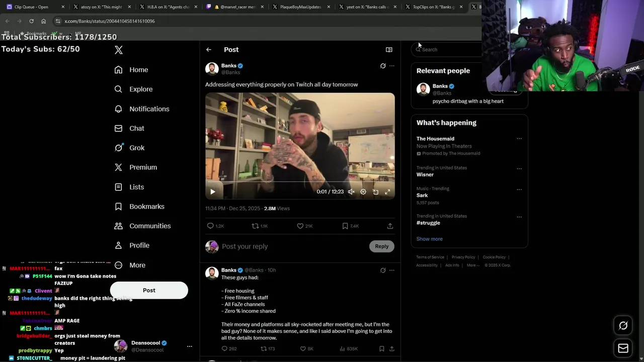Open Chat in the sidebar
Viewport: 644px width, 362px height.
[x=129, y=128]
